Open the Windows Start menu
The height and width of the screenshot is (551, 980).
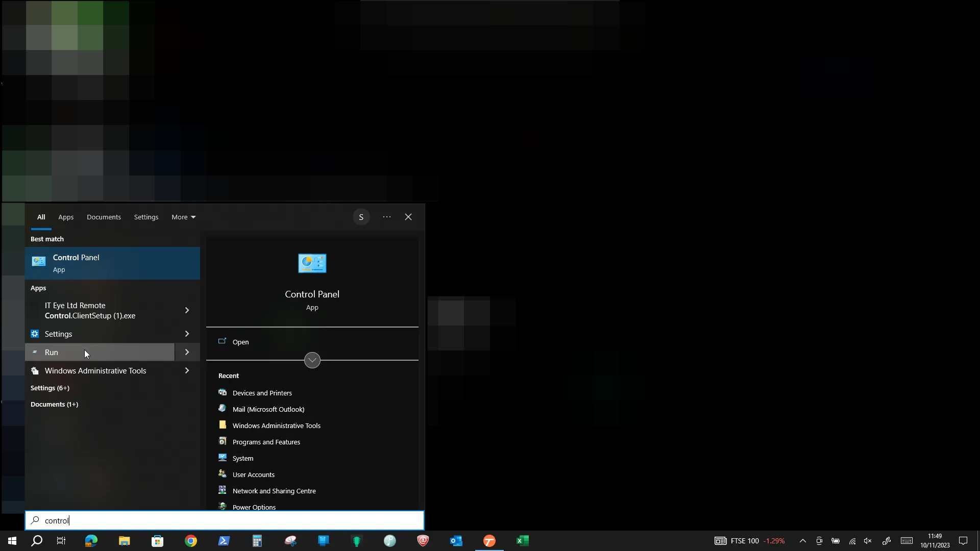pos(12,541)
